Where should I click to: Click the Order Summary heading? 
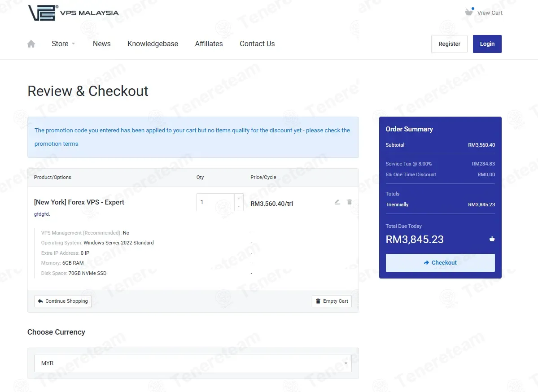coord(409,129)
